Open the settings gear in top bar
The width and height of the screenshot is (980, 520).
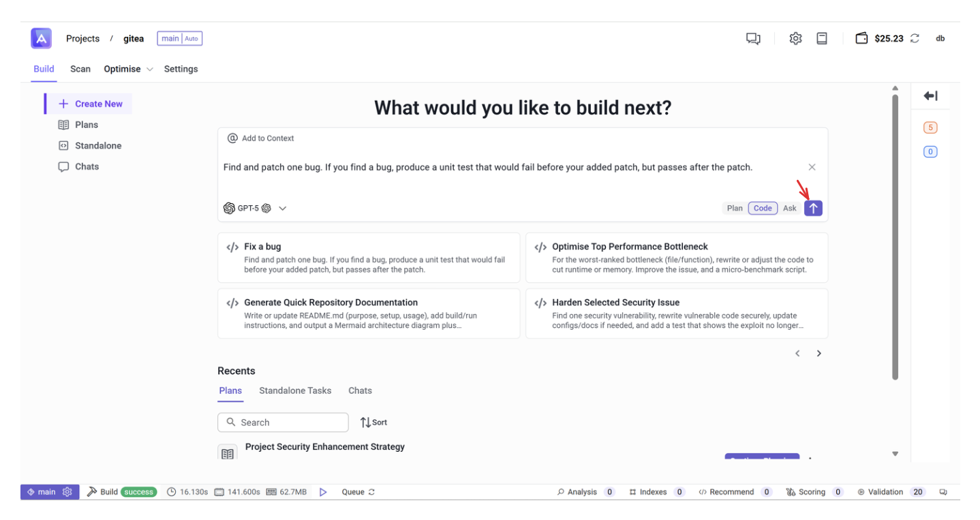click(x=795, y=39)
